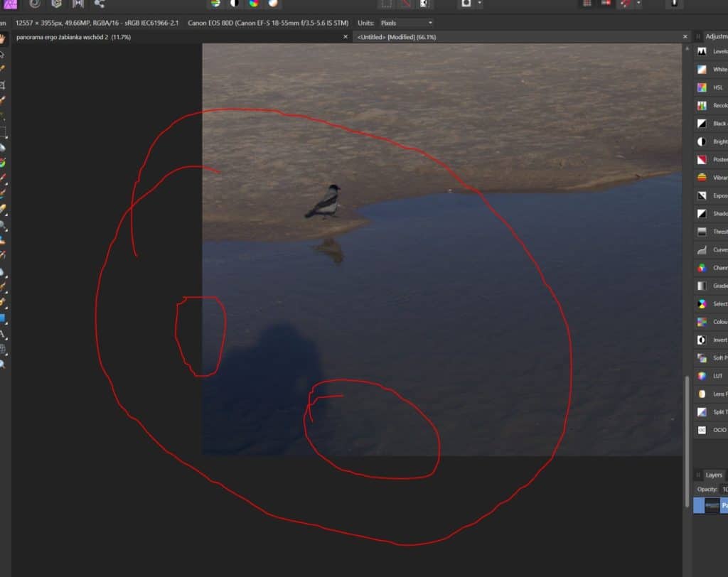The height and width of the screenshot is (577, 728).
Task: Click the Auto Contrast icon
Action: point(233,4)
